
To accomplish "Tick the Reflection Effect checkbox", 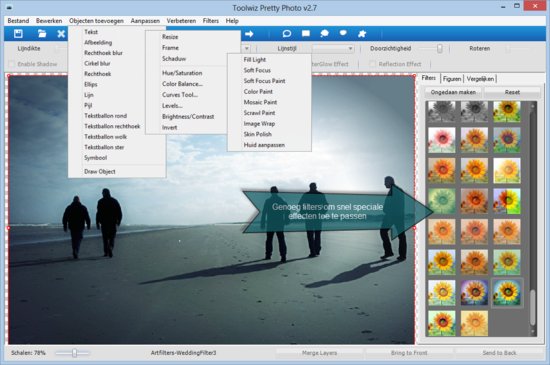I will tap(373, 64).
